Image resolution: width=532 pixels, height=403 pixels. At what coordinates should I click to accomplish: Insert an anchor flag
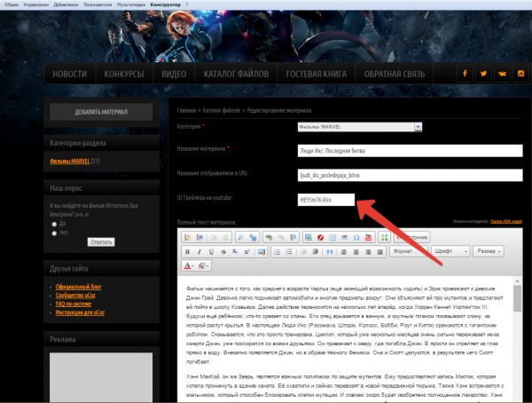[293, 237]
